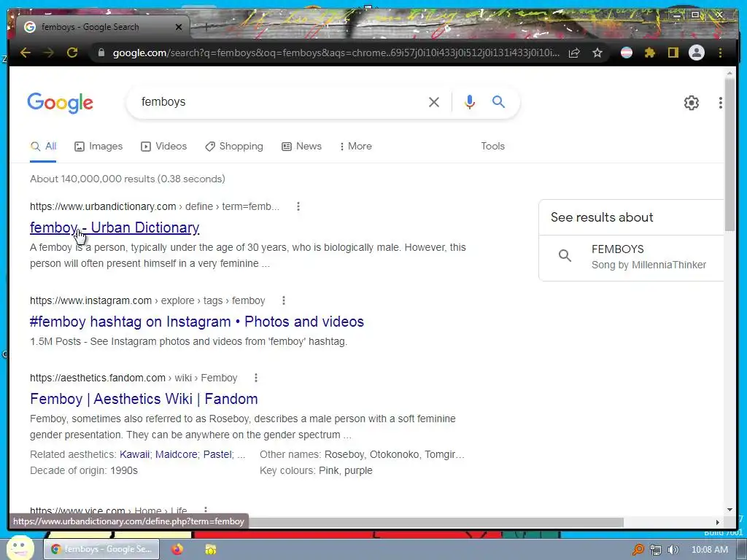Open Femboy Aesthetics Wiki Fandom link
Image resolution: width=747 pixels, height=560 pixels.
[144, 399]
